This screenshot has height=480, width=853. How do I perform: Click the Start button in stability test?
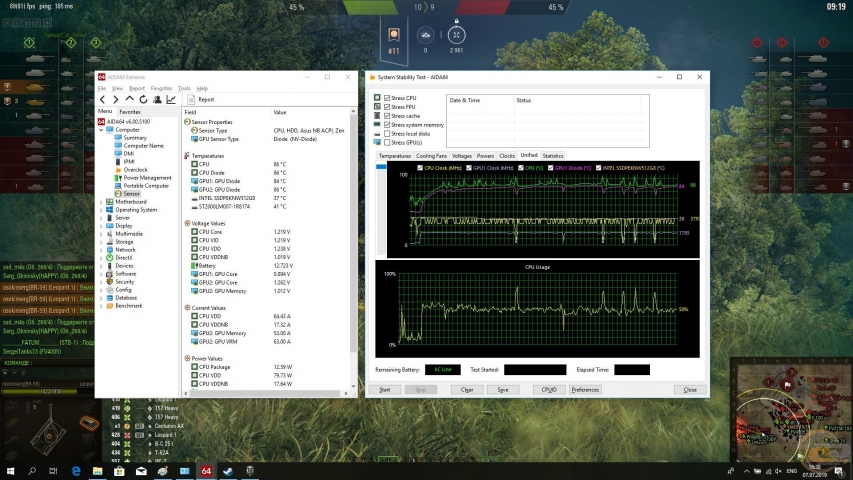(x=385, y=390)
